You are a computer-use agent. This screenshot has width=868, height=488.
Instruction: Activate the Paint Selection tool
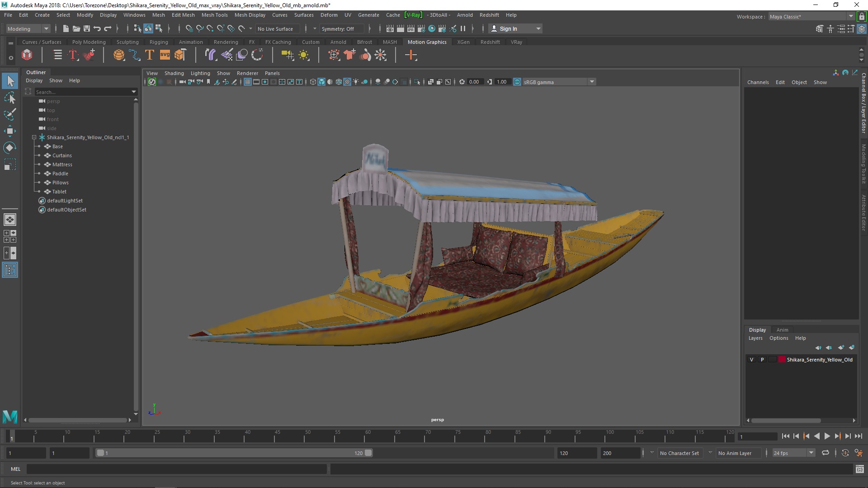click(9, 114)
